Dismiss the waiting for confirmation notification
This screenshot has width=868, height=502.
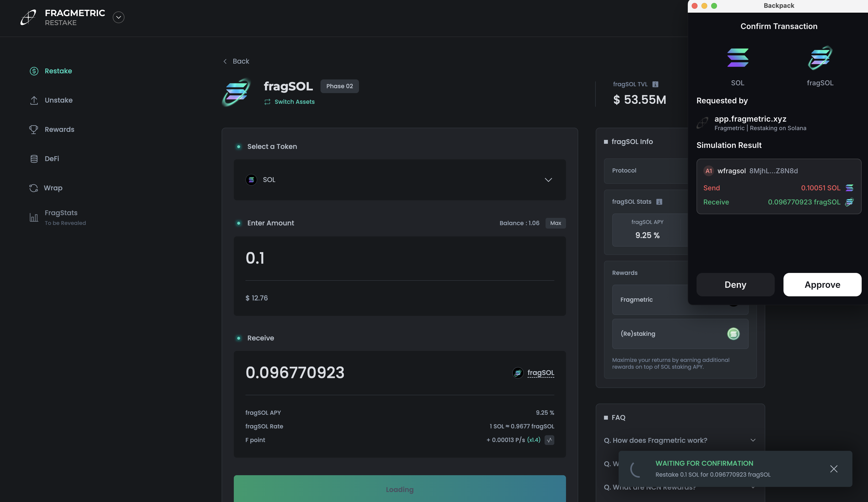(834, 469)
